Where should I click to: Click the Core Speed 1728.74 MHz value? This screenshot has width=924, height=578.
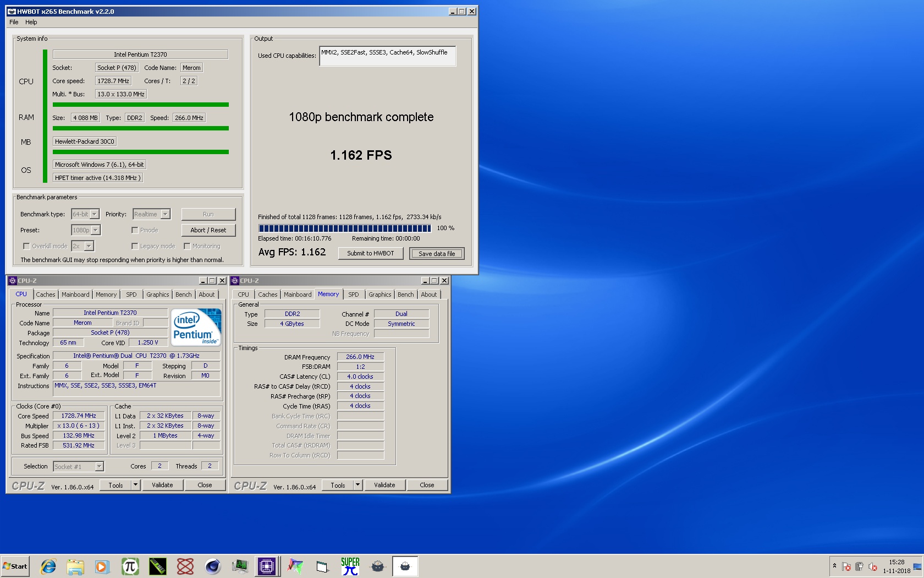tap(79, 416)
